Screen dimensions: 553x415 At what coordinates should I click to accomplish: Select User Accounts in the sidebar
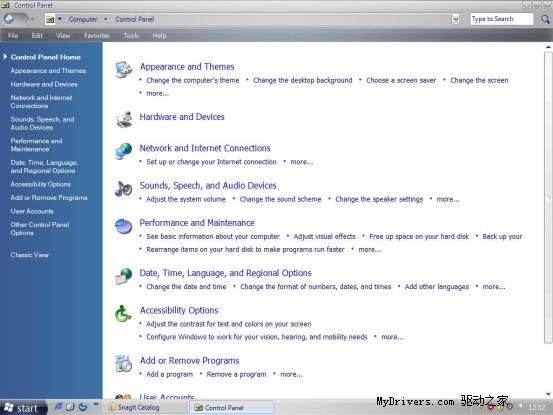point(32,211)
